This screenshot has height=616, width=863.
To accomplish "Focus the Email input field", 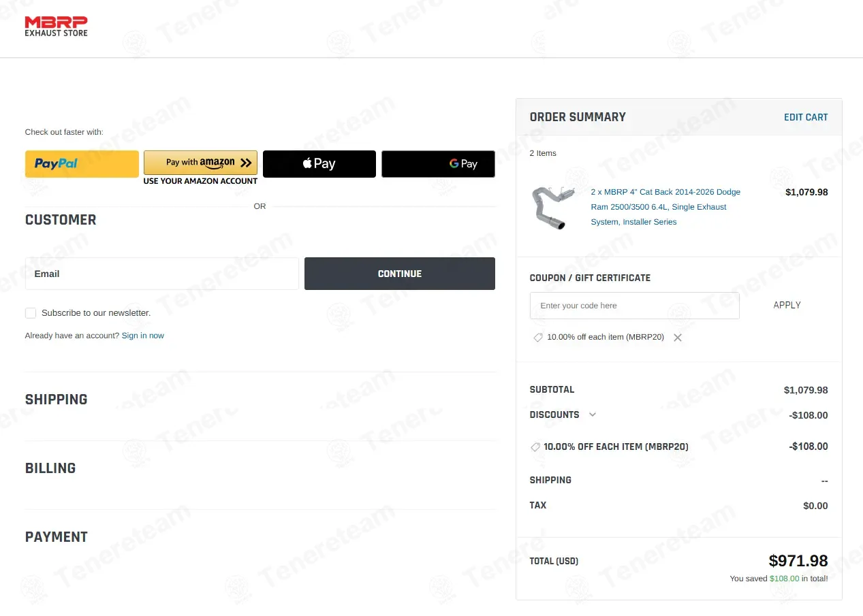I will click(162, 274).
